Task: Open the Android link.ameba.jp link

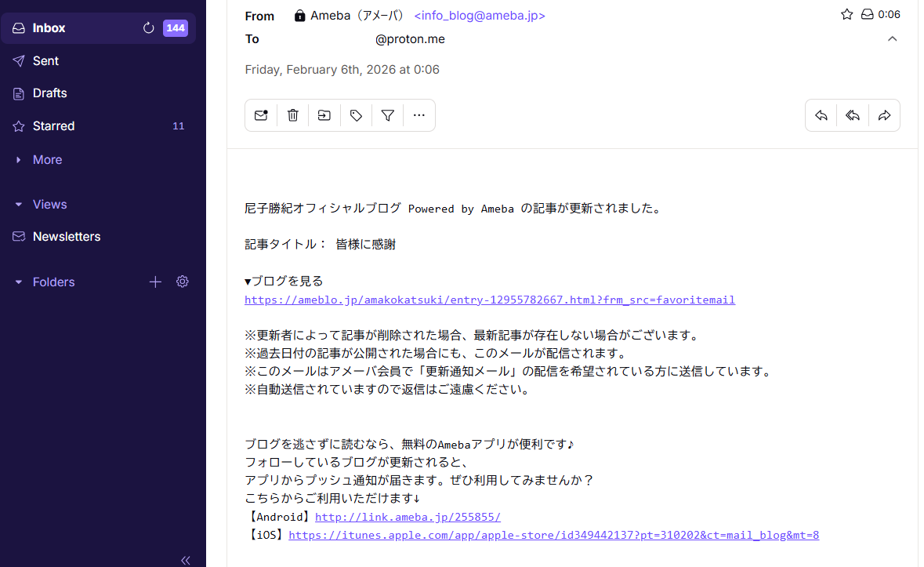Action: click(x=407, y=517)
